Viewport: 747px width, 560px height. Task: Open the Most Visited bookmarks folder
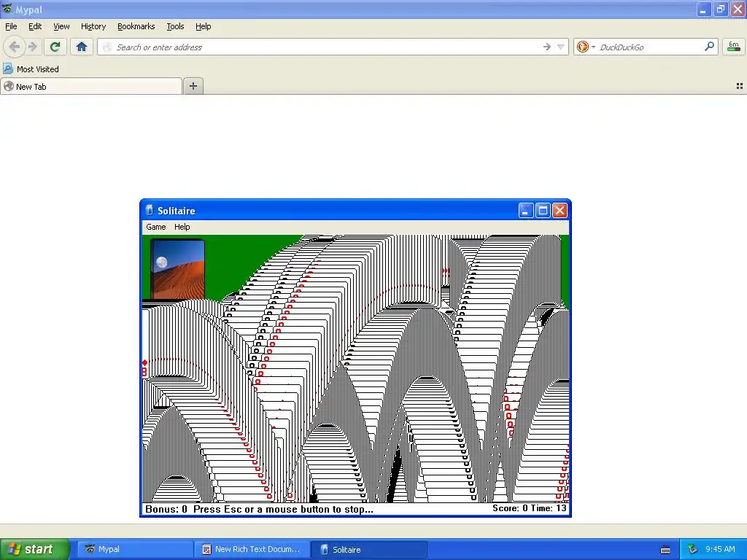point(31,69)
